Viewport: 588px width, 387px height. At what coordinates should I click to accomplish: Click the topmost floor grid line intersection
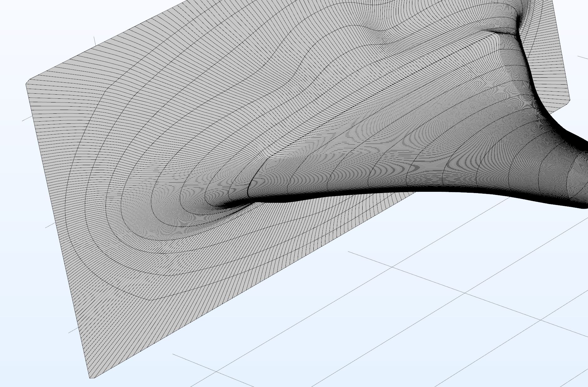[392, 266]
